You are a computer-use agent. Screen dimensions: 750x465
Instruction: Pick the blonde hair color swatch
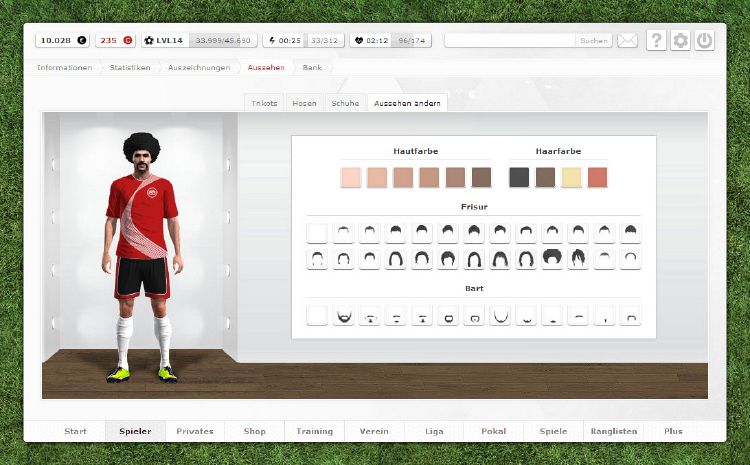571,177
